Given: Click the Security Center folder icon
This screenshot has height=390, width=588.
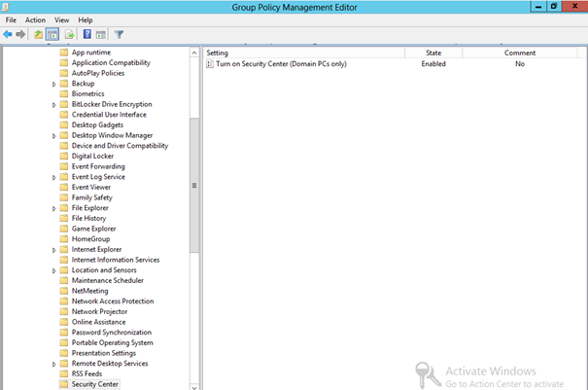Looking at the screenshot, I should pos(64,384).
